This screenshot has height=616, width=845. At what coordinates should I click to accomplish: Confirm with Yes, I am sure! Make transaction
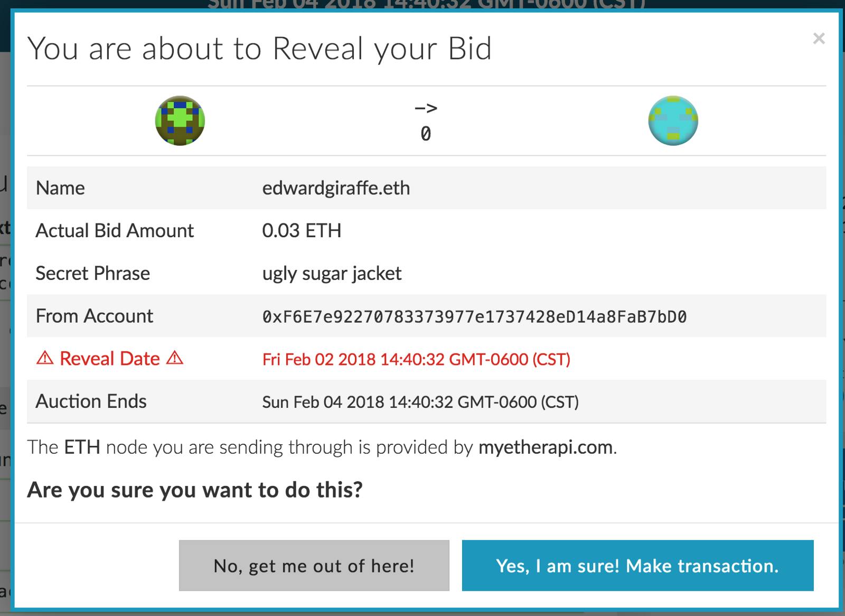coord(637,566)
